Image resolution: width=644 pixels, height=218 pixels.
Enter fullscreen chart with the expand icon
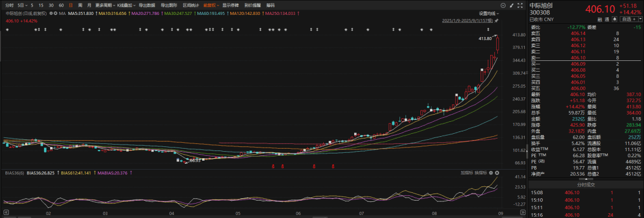[520, 5]
